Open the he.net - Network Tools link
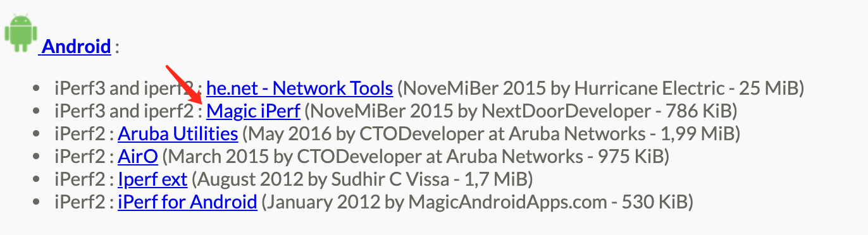This screenshot has width=868, height=235. [x=300, y=88]
